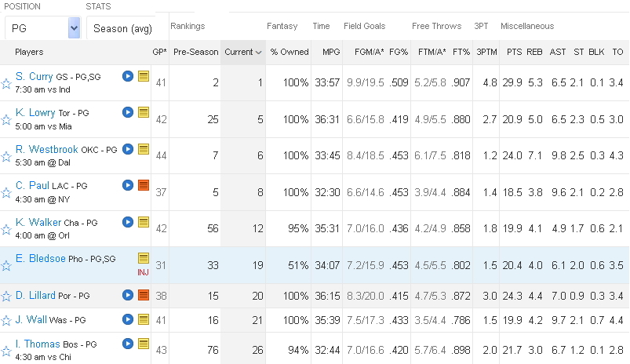Sort table by BLK column
This screenshot has width=630, height=364.
(596, 53)
